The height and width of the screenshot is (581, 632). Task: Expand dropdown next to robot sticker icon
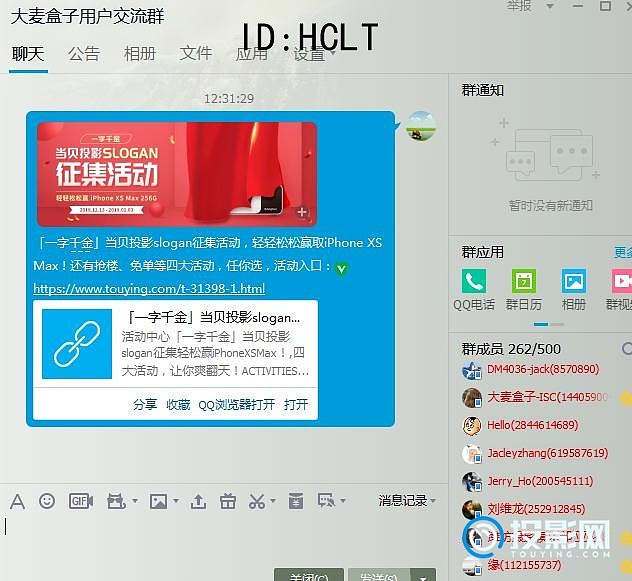point(135,501)
